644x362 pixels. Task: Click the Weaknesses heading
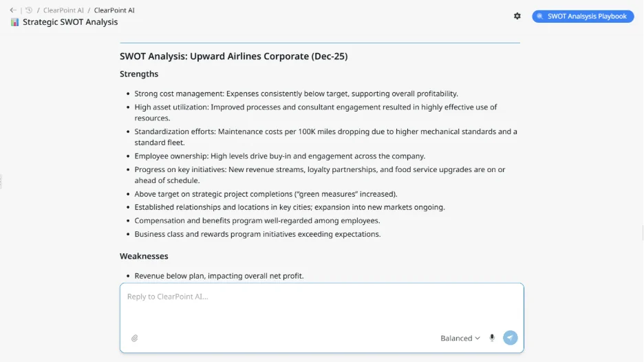click(x=144, y=256)
